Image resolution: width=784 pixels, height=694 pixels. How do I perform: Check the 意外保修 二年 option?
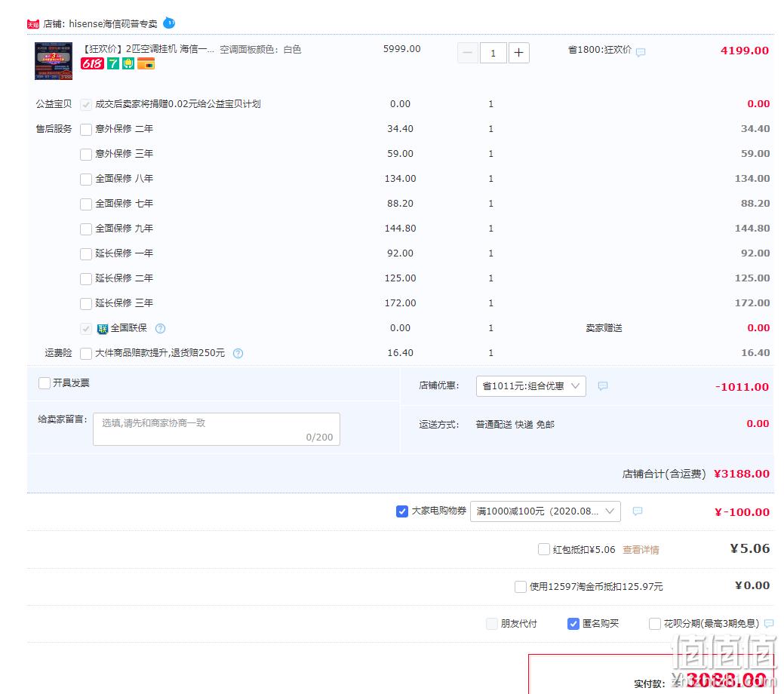[x=86, y=130]
